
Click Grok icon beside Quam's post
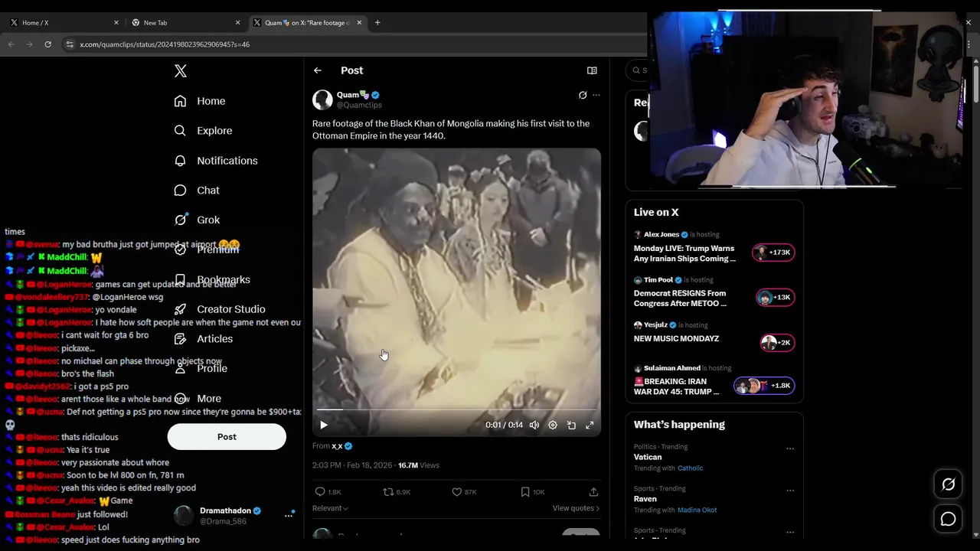[x=583, y=95]
